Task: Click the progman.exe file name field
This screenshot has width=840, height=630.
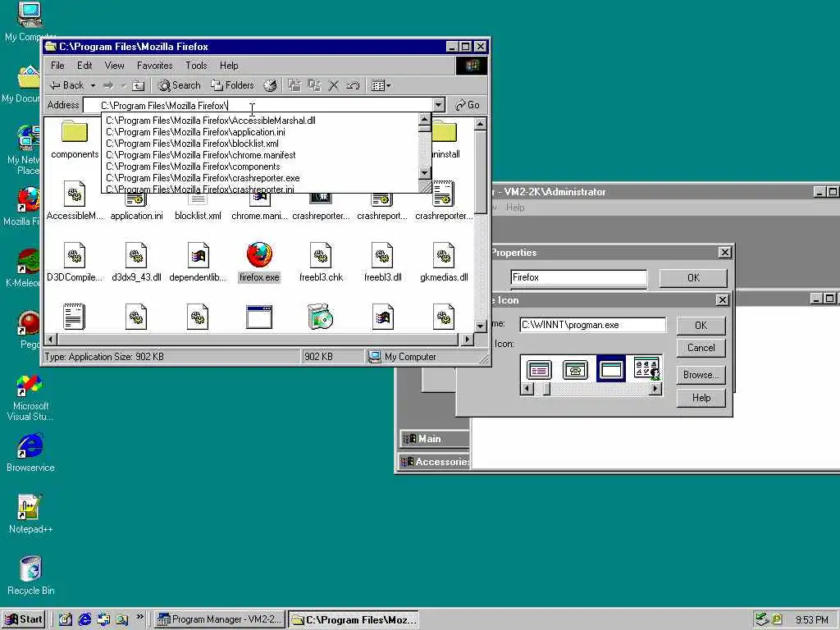Action: coord(592,325)
